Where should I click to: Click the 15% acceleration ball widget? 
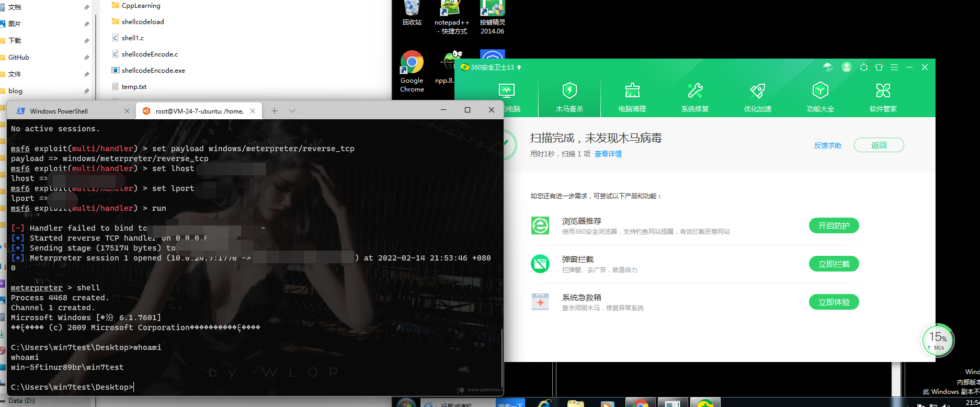click(938, 341)
